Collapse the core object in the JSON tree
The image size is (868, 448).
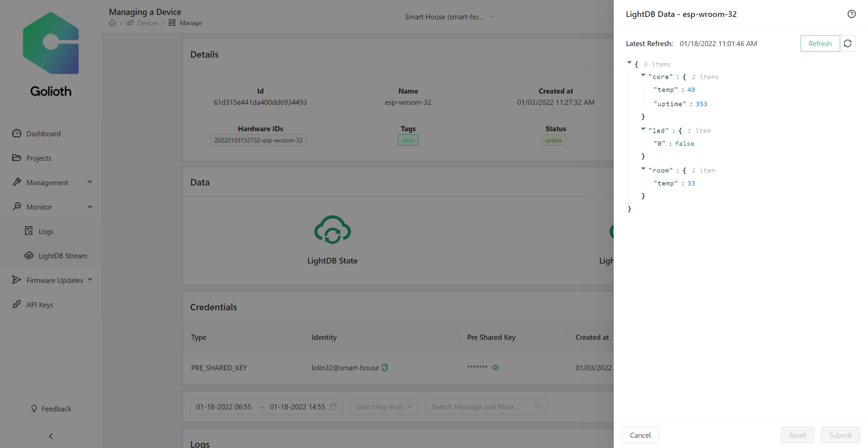[643, 75]
